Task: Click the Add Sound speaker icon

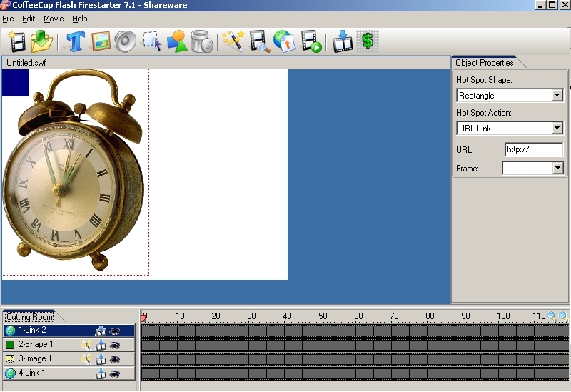Action: click(125, 41)
